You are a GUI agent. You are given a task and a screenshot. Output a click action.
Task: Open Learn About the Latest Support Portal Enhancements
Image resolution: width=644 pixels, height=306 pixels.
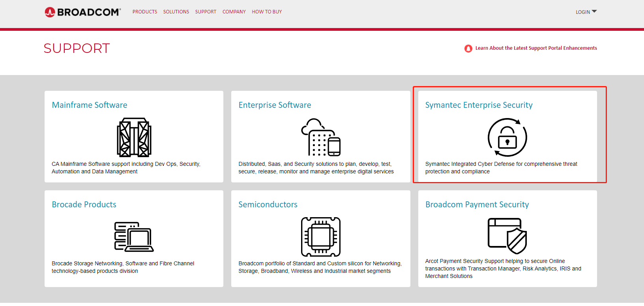point(536,48)
